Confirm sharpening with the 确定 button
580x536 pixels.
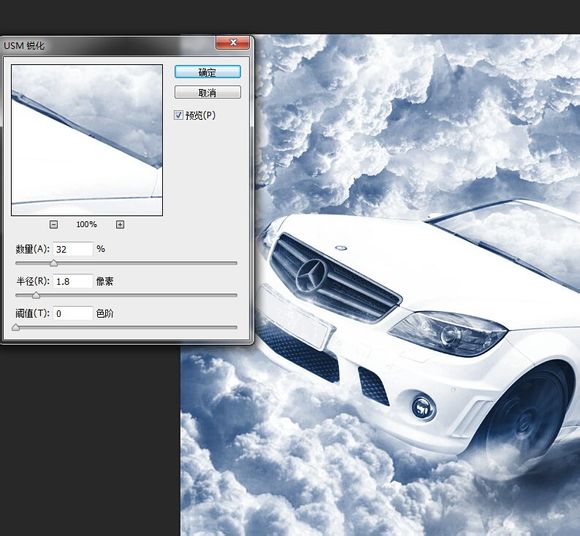(208, 72)
